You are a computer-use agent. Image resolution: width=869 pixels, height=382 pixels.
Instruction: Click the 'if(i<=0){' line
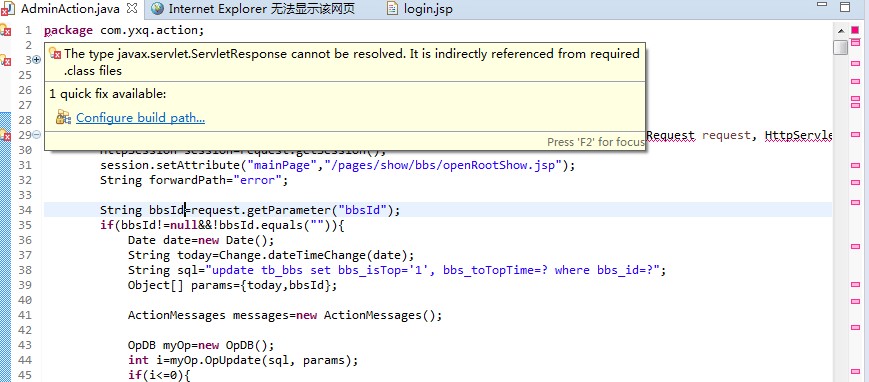159,375
